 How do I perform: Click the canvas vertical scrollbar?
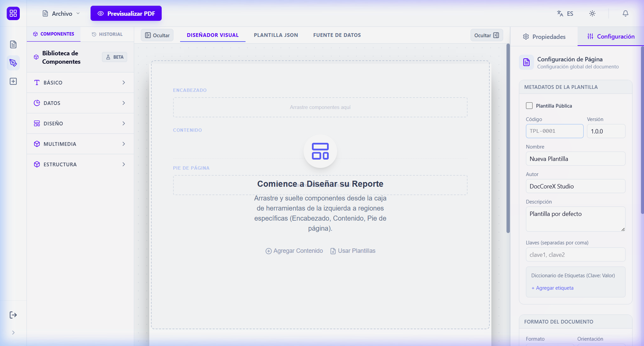(508, 138)
